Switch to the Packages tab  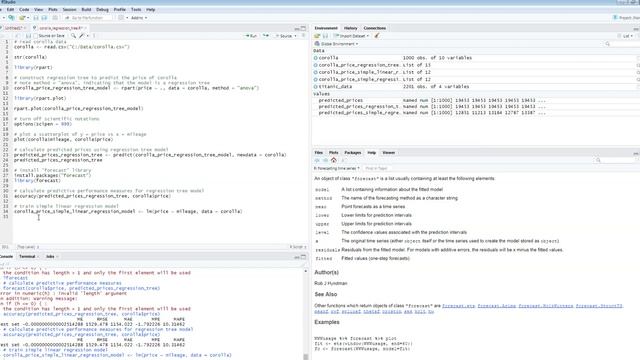pyautogui.click(x=353, y=153)
